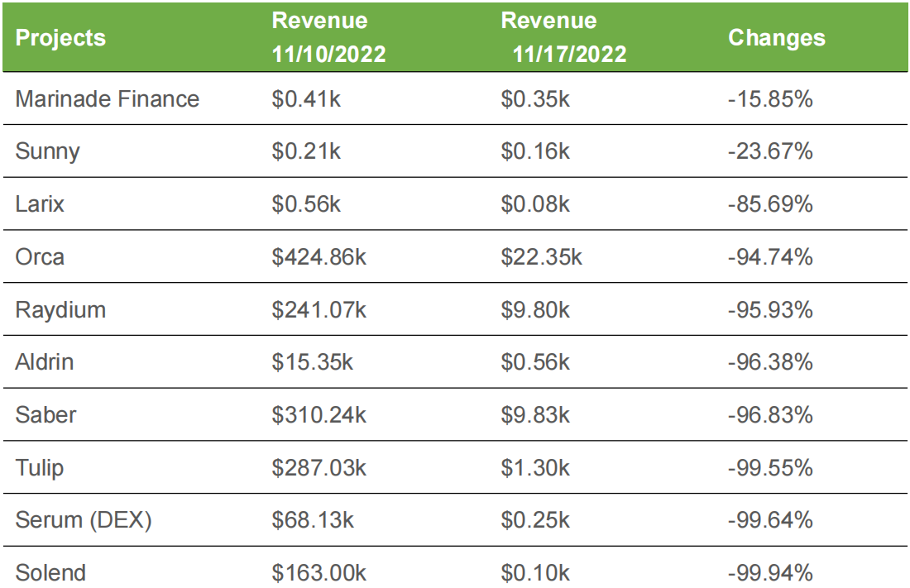Click Larix's $0.56k revenue on 11/10

pos(306,203)
